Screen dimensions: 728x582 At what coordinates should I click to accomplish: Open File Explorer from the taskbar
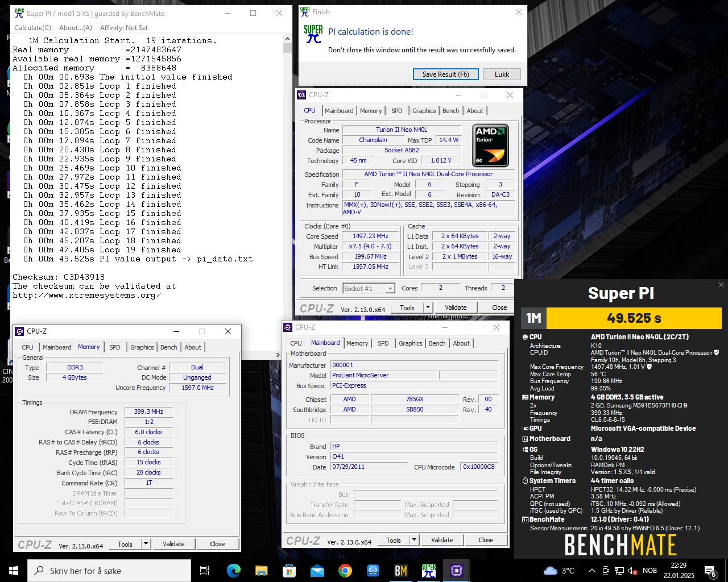(261, 571)
